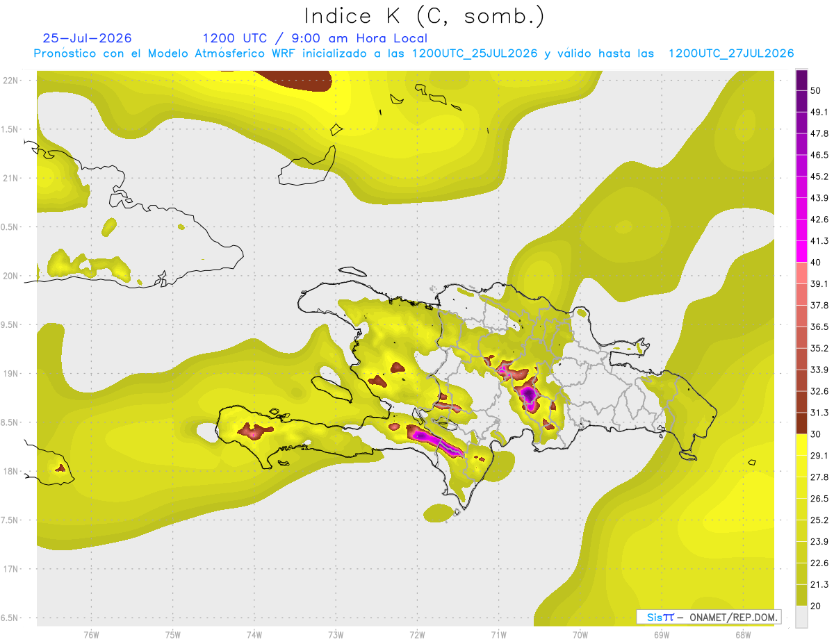Click the longitude label "71W"
Viewport: 834px width, 644px height.
tap(498, 635)
